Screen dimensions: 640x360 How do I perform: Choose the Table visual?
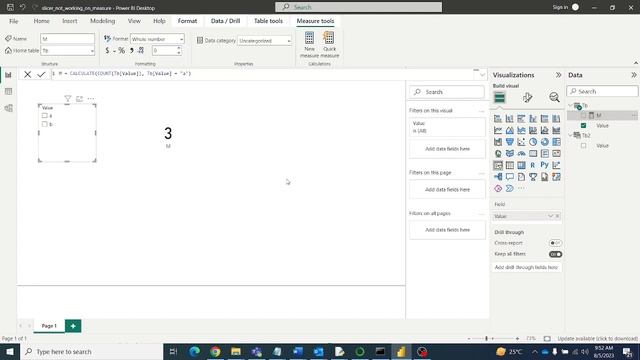510,165
